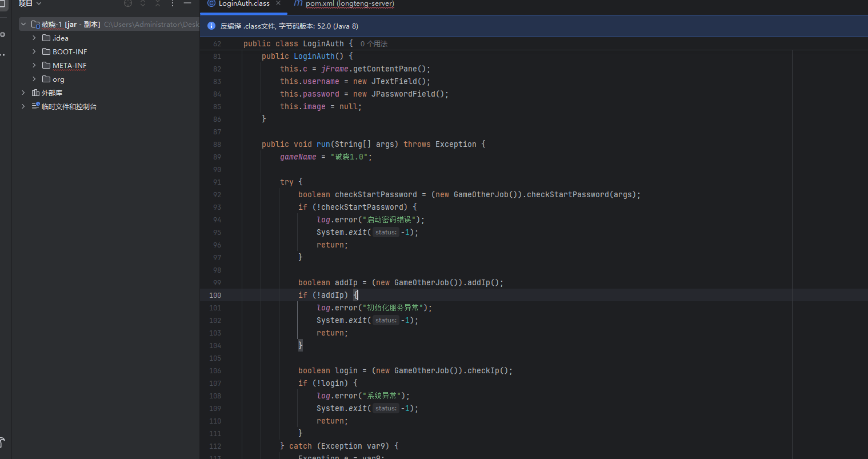
Task: Switch to the LoginAuth.class tab
Action: point(244,3)
